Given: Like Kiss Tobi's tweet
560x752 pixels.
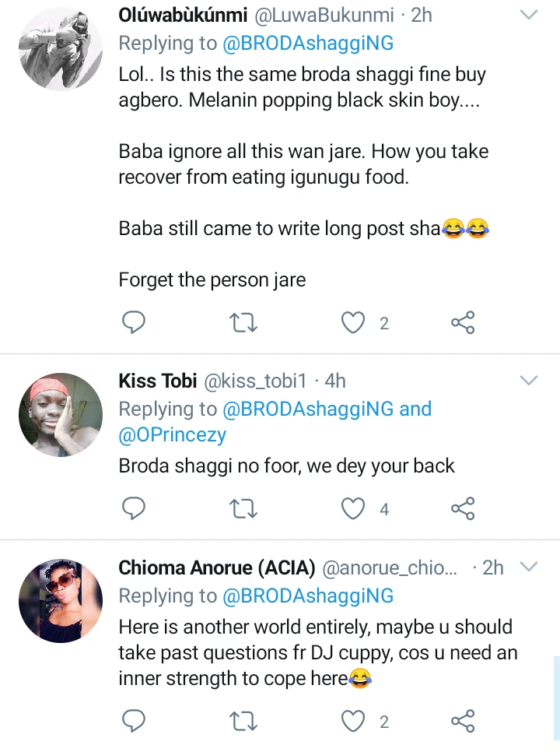Looking at the screenshot, I should [x=355, y=508].
